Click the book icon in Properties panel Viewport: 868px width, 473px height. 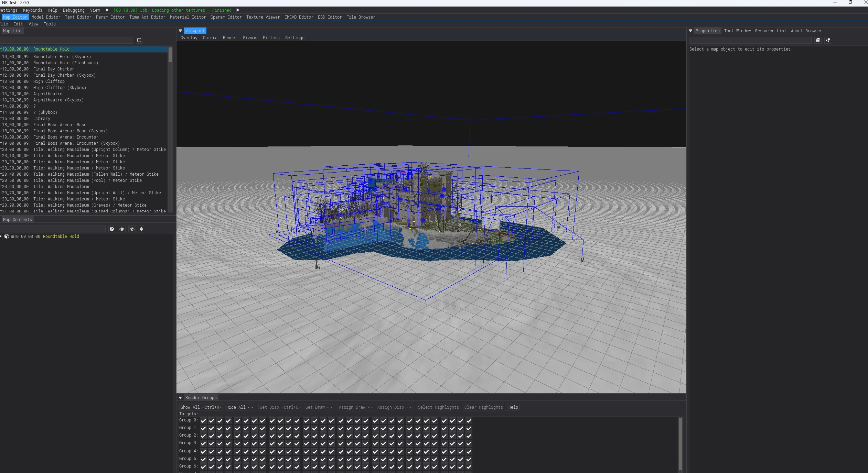coord(818,40)
